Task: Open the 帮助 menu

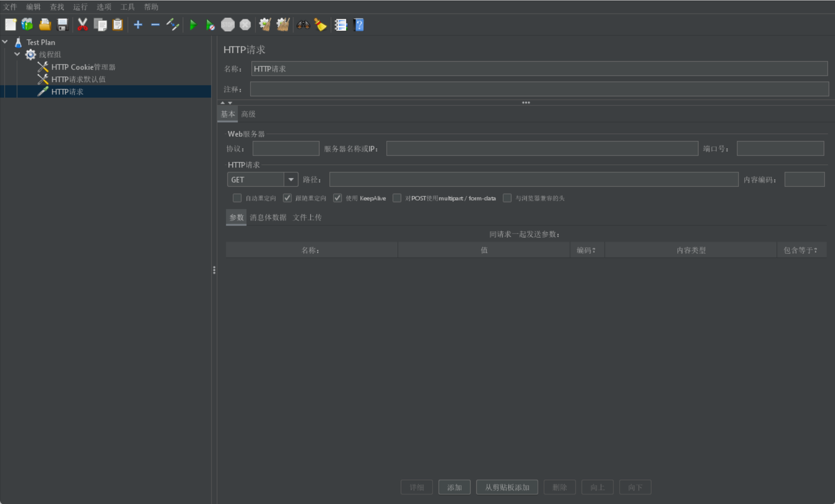Action: click(x=151, y=7)
